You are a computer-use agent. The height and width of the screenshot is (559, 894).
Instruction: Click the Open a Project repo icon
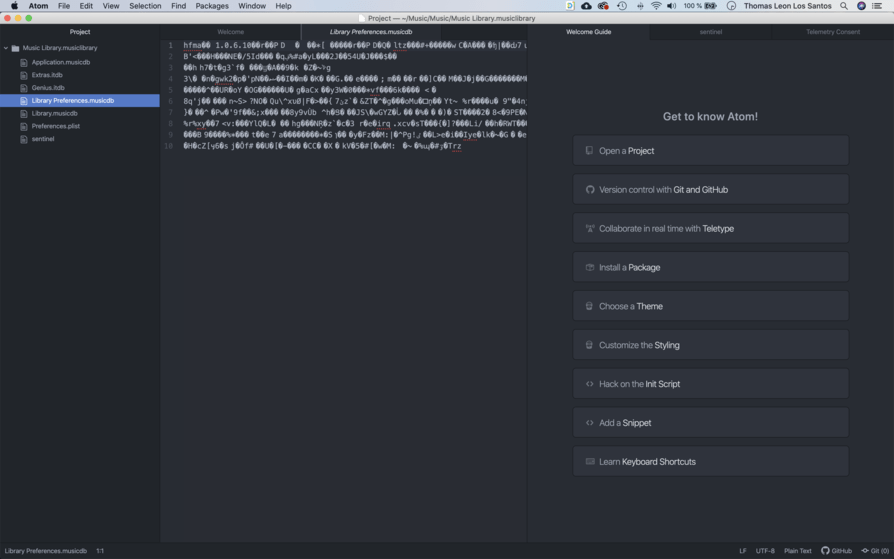(590, 151)
